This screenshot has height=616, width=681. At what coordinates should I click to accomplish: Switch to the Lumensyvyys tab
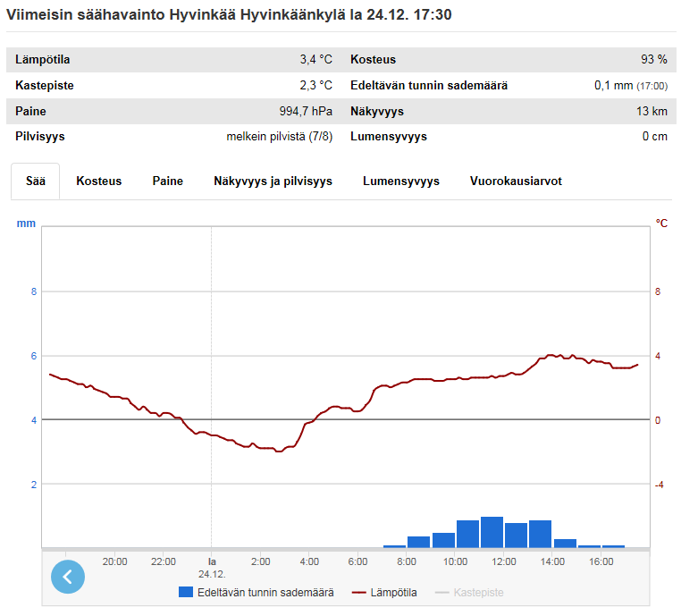(400, 181)
